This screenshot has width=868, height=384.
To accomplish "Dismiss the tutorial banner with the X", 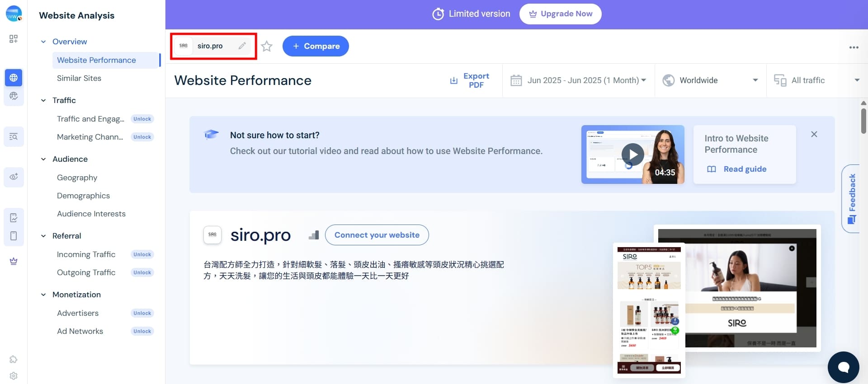I will coord(814,134).
